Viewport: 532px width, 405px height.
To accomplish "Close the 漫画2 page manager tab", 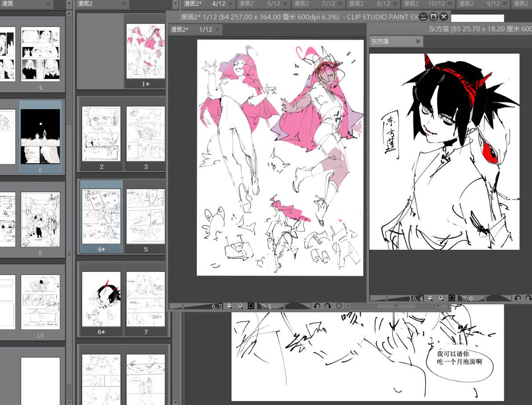I will (x=124, y=4).
